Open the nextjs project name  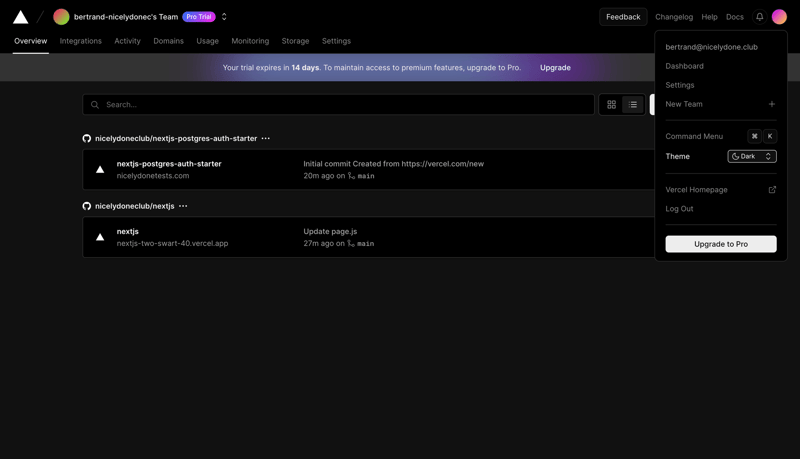click(x=128, y=232)
